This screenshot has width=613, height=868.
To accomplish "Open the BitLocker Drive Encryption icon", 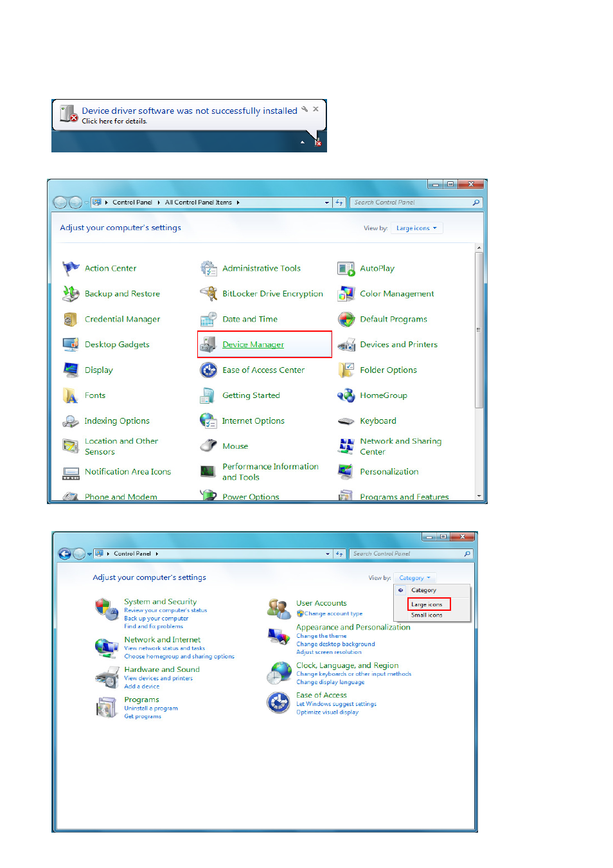I will (208, 294).
